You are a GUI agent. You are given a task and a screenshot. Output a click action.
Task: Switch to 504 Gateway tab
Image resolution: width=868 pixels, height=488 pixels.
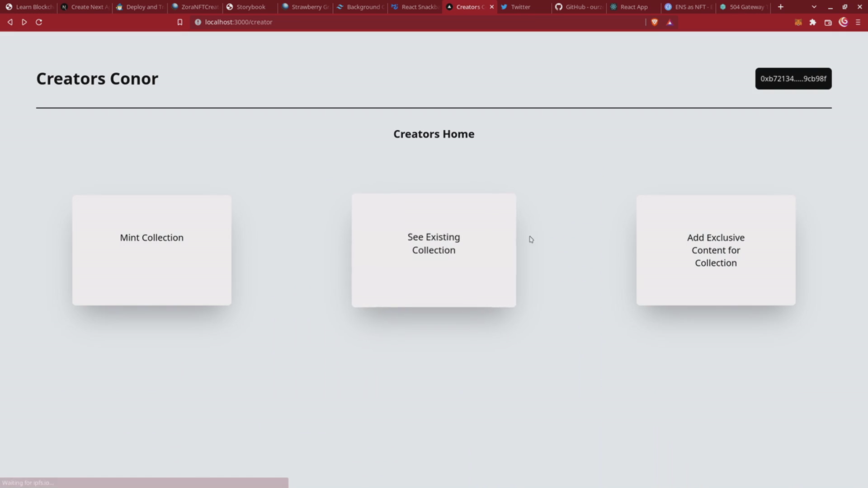744,7
